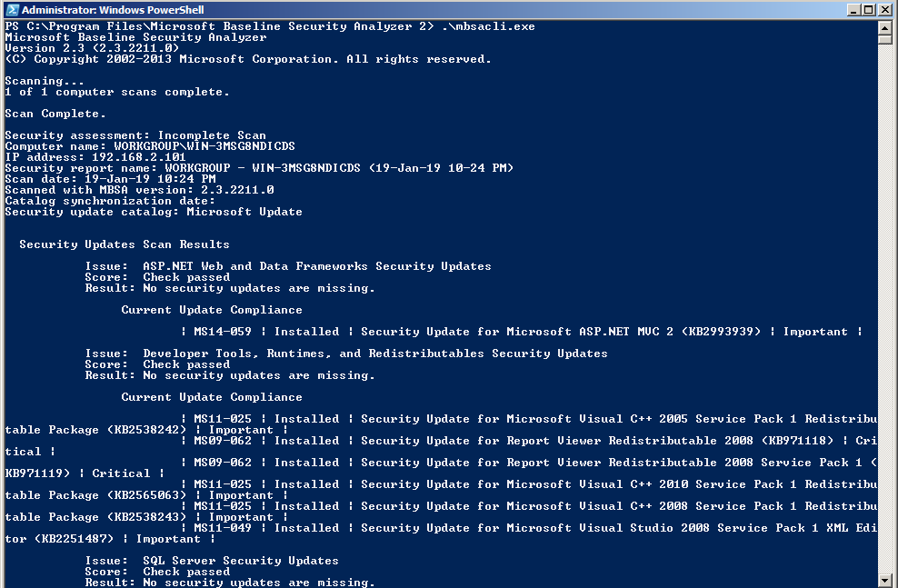The width and height of the screenshot is (898, 588).
Task: Click the 'Scan Complete.' output line
Action: [x=55, y=114]
